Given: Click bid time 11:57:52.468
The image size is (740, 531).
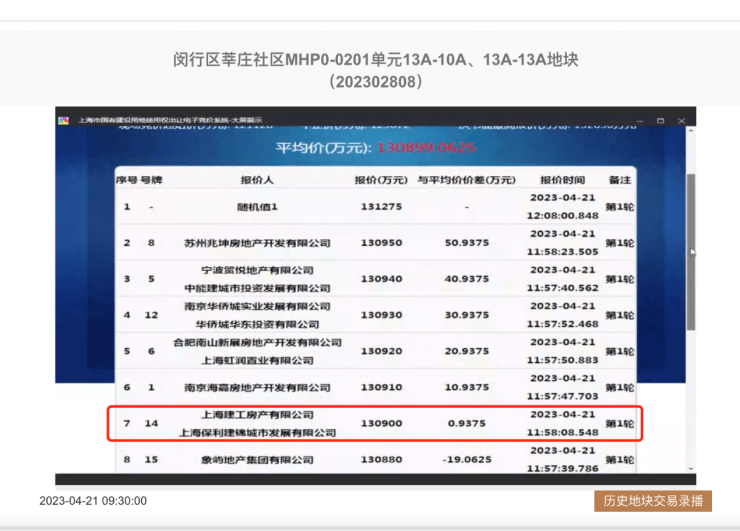Looking at the screenshot, I should (563, 324).
